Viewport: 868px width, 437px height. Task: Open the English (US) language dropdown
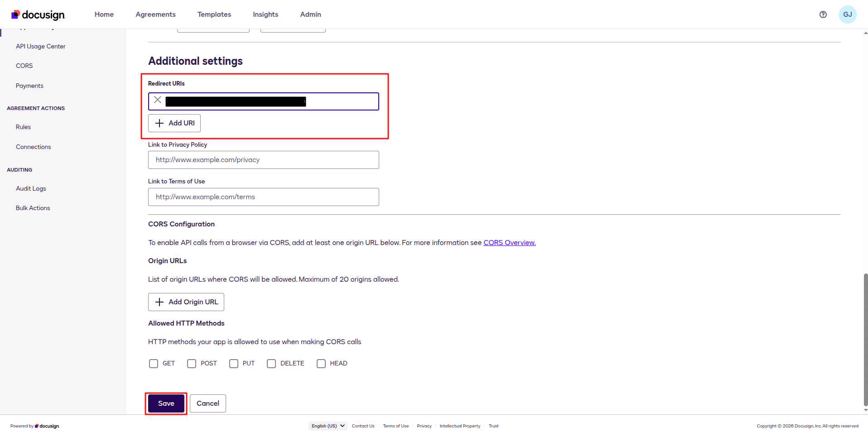[x=328, y=426]
